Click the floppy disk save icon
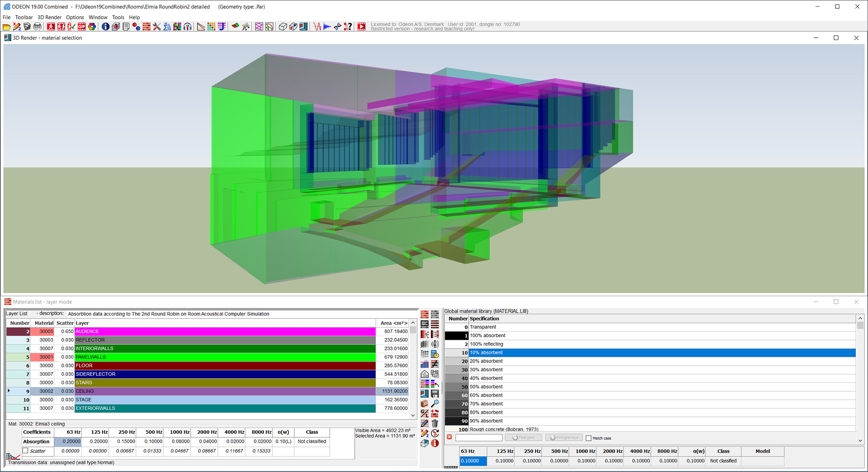Screen dimensions: 868x472 coord(435,394)
